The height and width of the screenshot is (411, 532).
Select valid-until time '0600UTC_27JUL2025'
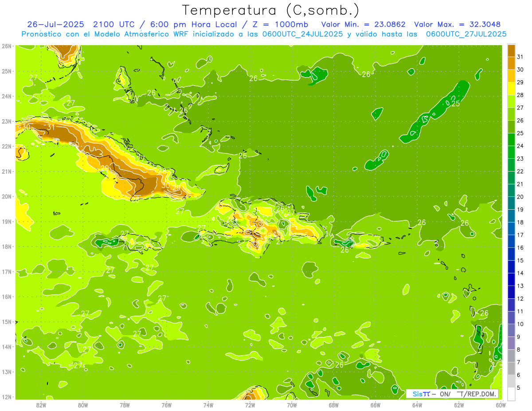coord(466,34)
